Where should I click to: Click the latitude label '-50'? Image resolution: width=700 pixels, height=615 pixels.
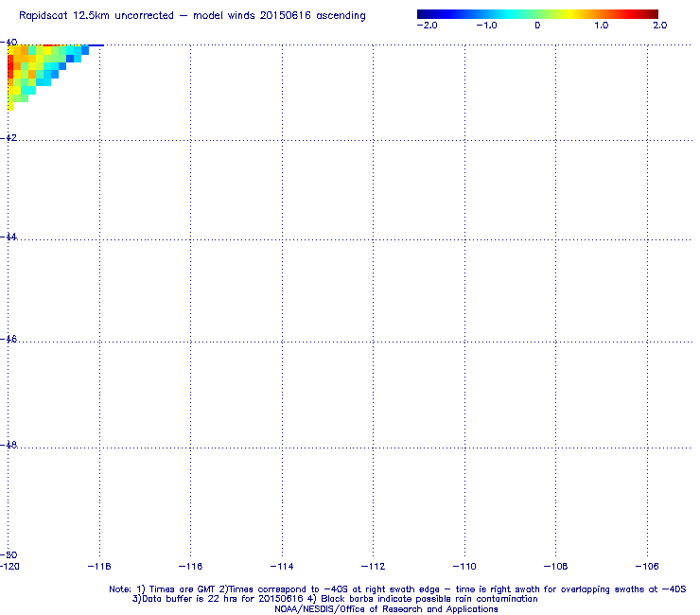click(x=9, y=554)
